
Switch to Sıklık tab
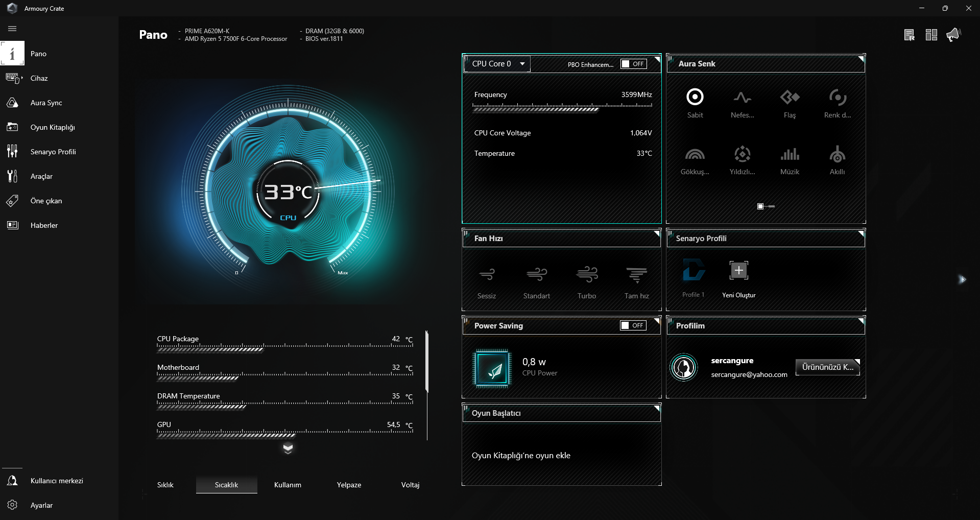pyautogui.click(x=165, y=485)
